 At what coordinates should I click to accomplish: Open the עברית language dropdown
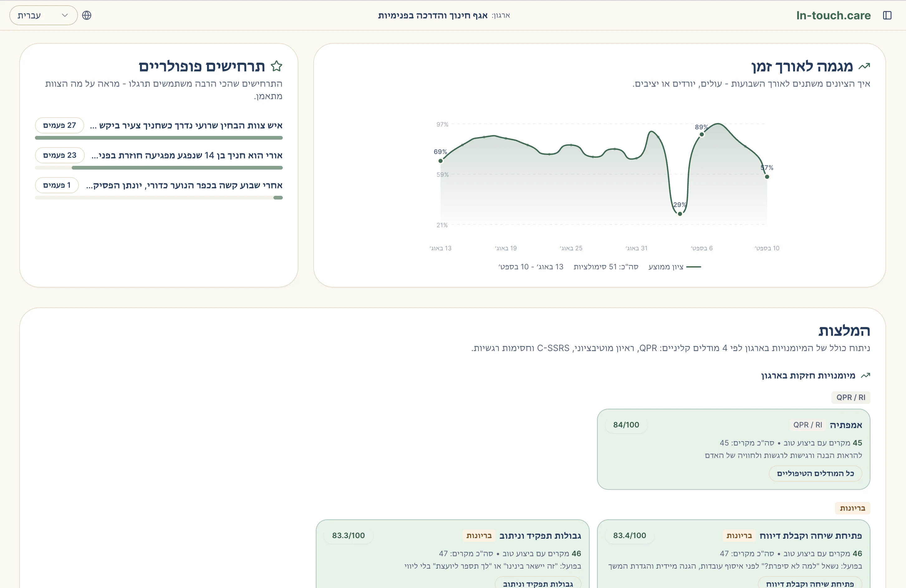[43, 15]
